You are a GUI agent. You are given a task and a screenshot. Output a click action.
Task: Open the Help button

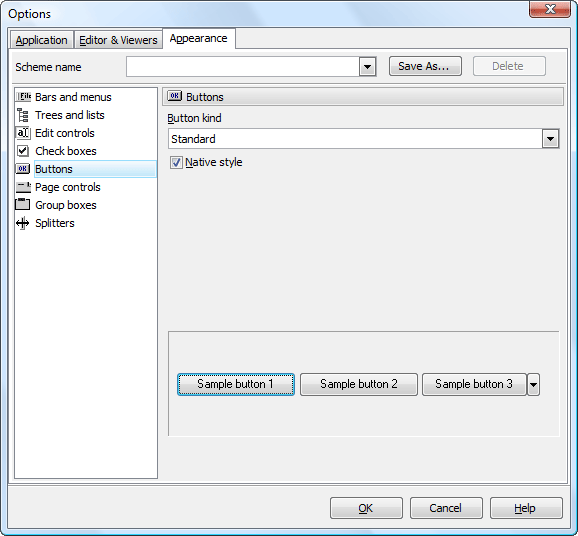point(526,508)
